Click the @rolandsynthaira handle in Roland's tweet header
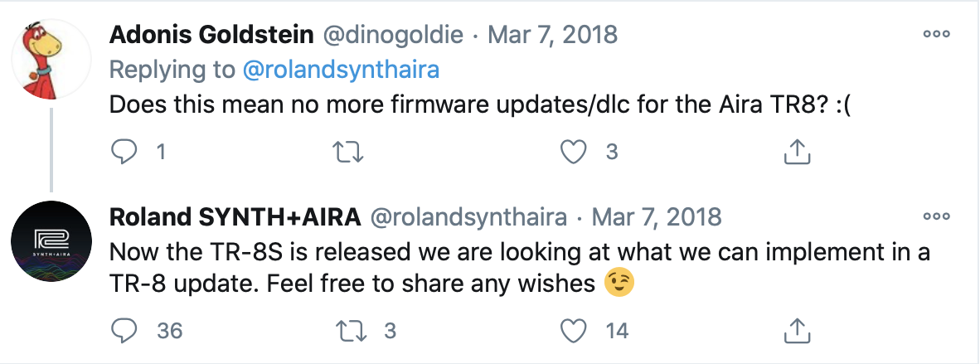980x364 pixels. pos(468,217)
